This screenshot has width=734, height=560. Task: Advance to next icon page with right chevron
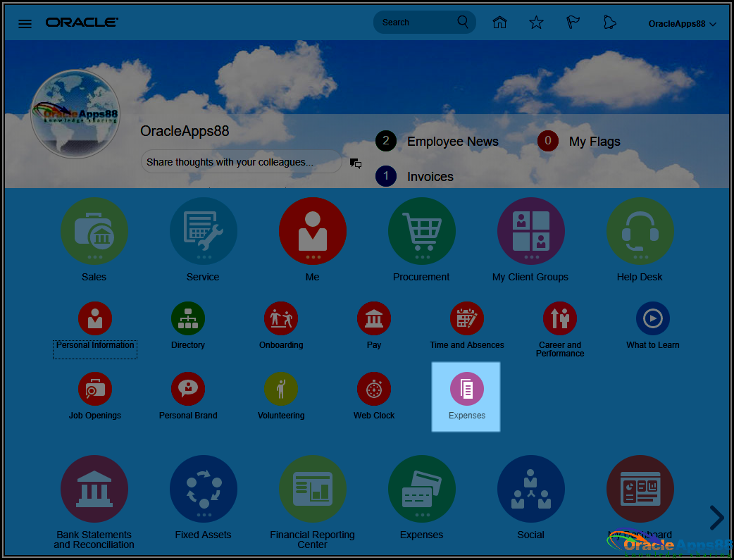point(716,518)
